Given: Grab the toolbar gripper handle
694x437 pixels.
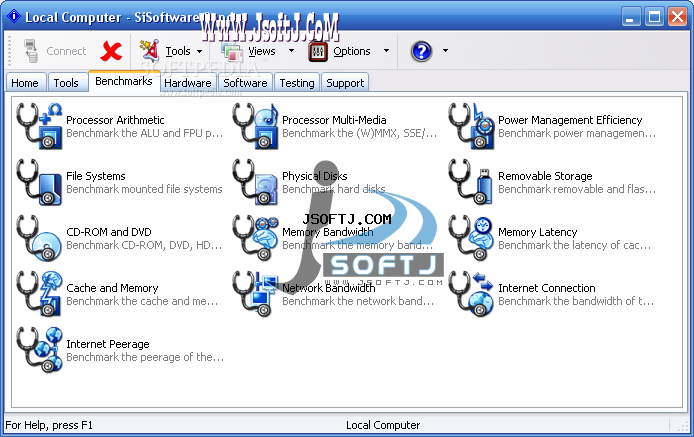Looking at the screenshot, I should [9, 51].
